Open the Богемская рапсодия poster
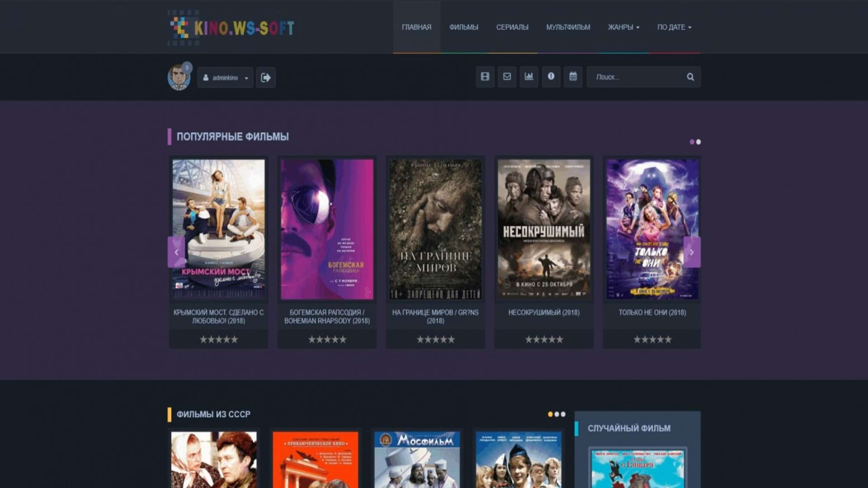The image size is (868, 488). [x=327, y=229]
